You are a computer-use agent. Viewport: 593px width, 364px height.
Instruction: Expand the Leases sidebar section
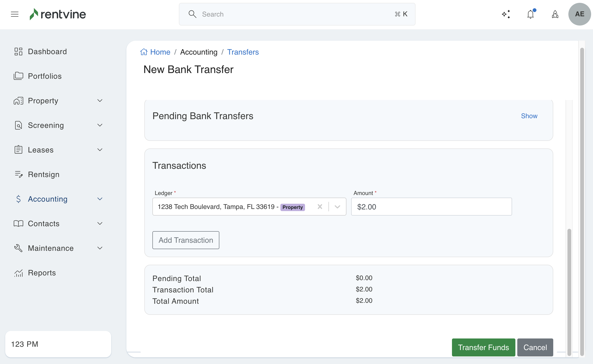pos(100,150)
